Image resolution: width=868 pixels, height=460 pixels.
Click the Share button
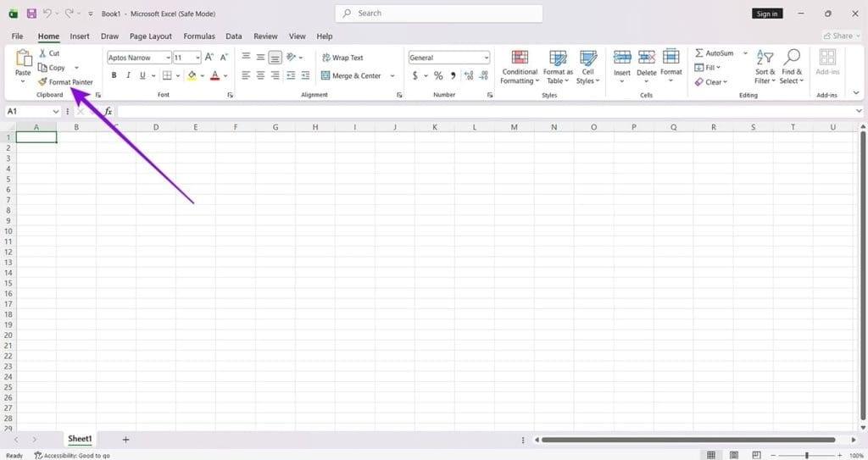click(x=842, y=36)
